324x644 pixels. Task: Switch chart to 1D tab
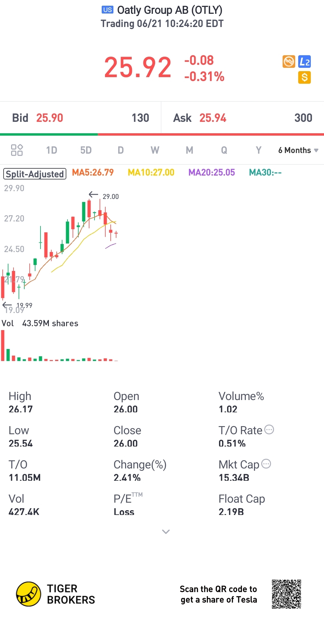[x=52, y=150]
